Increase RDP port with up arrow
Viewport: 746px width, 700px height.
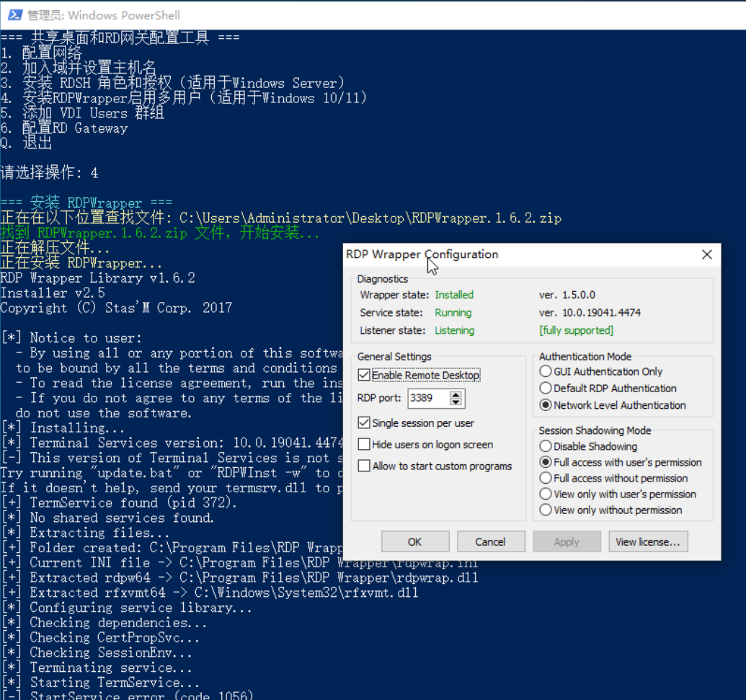pos(456,394)
